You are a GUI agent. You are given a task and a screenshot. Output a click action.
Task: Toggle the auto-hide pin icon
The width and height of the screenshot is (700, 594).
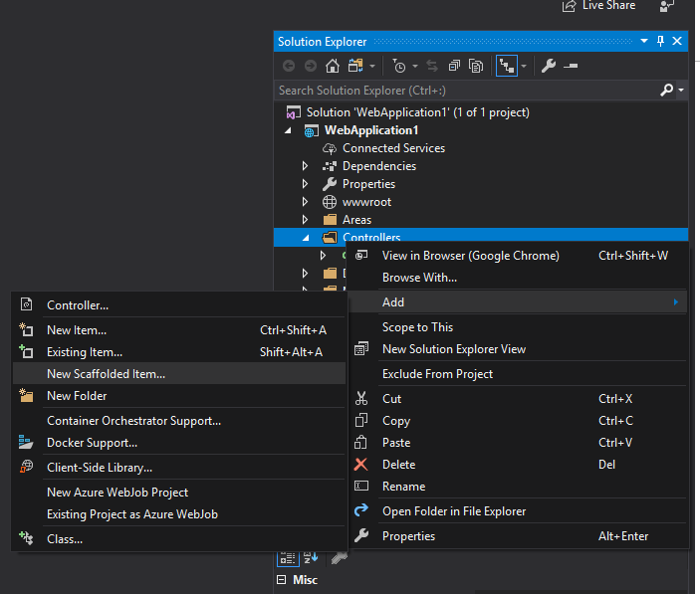click(x=661, y=41)
